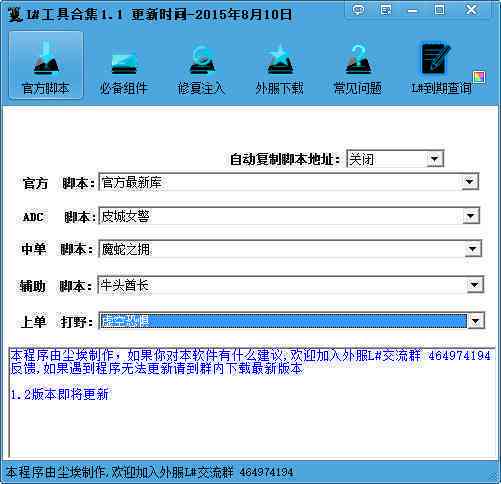Click the chat bubble icon in title bar

pos(358,10)
